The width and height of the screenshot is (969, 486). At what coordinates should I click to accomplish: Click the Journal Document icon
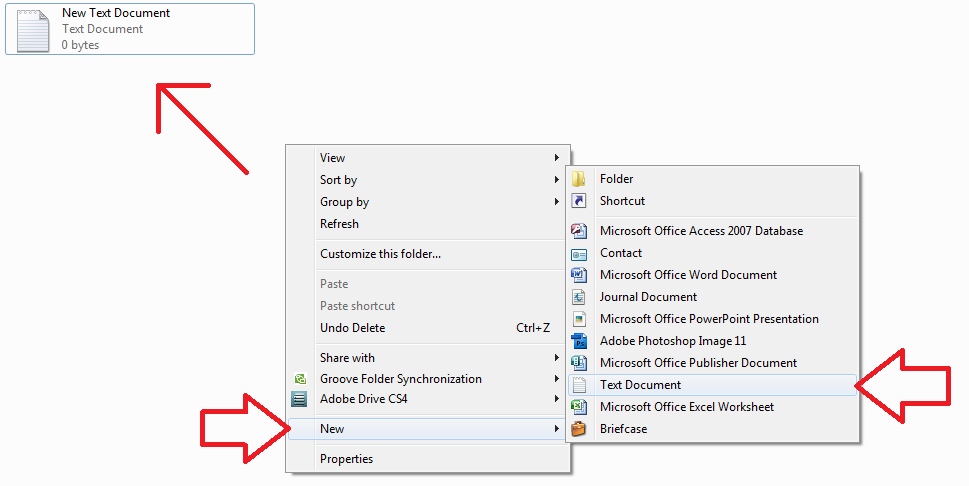tap(578, 297)
